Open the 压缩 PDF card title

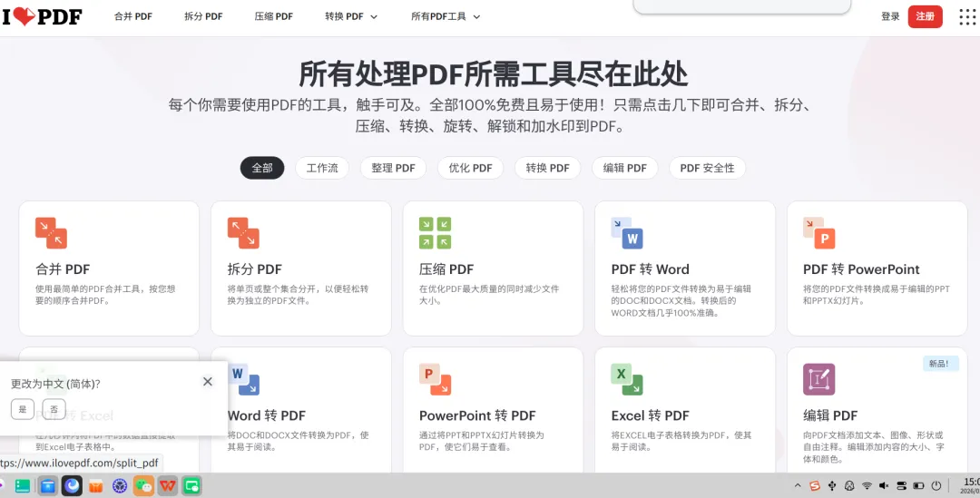pyautogui.click(x=446, y=269)
